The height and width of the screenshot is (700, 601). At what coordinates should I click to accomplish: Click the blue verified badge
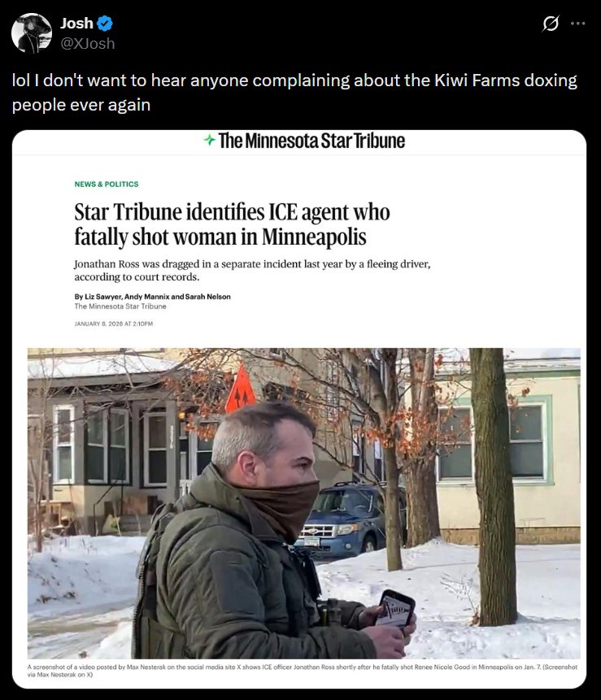(x=105, y=24)
